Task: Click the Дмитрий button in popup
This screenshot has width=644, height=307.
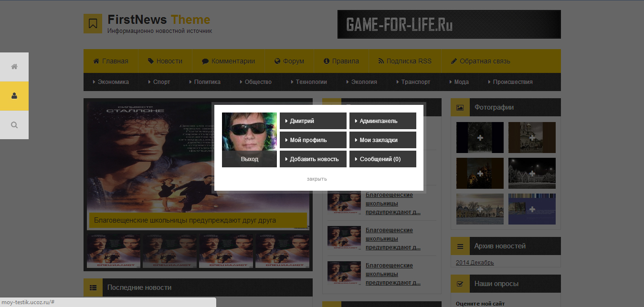Action: (x=313, y=121)
